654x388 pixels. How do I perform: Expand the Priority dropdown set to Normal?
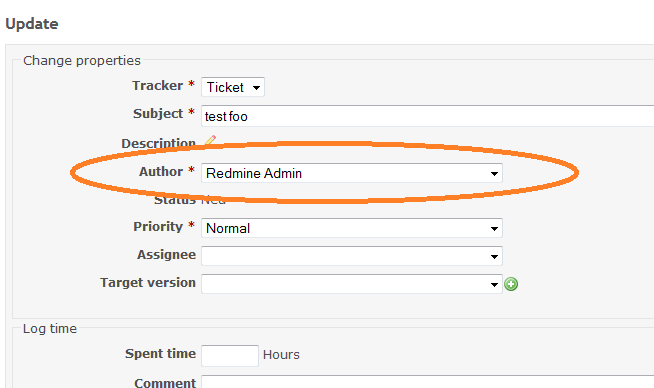click(352, 228)
